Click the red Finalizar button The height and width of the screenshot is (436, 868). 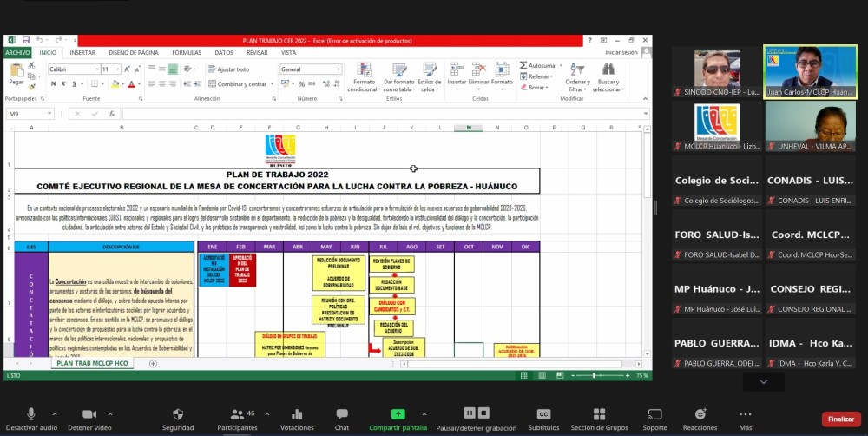click(x=840, y=419)
